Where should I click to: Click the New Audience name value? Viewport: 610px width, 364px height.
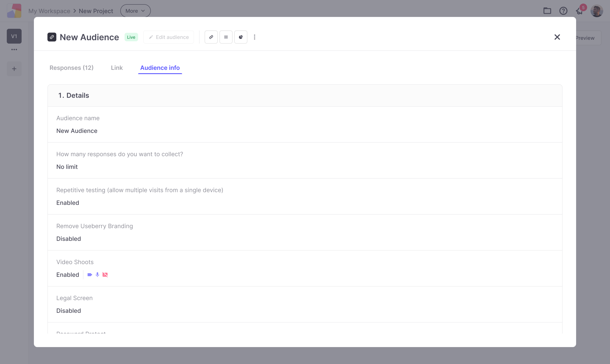77,131
